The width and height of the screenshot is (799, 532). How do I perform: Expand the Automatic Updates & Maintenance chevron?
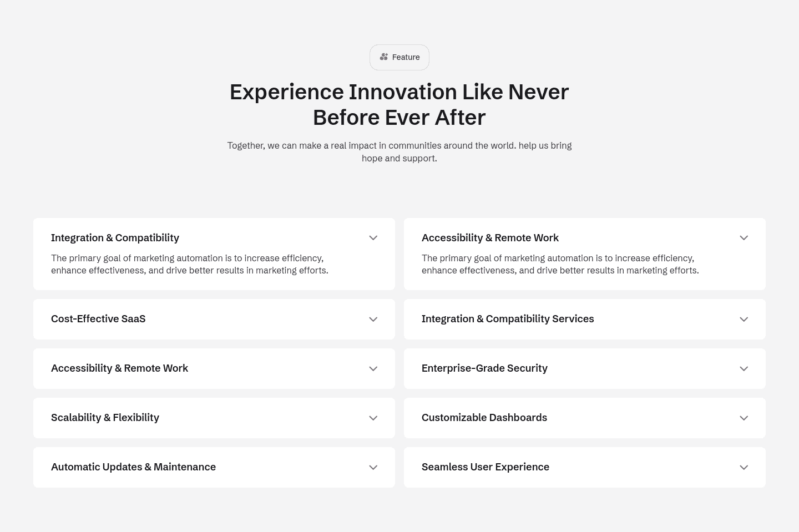coord(373,468)
